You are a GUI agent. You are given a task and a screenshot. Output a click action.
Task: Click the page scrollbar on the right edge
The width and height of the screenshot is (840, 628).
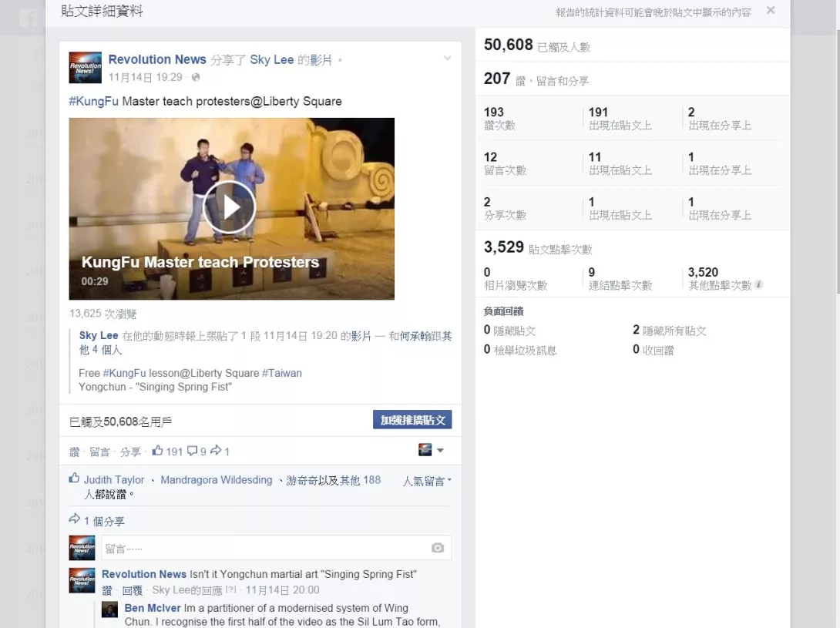click(x=838, y=161)
